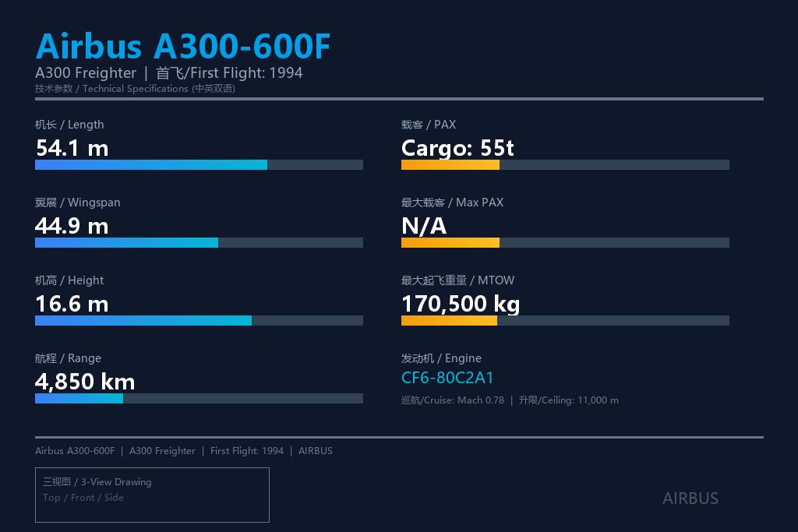
Task: Select the 16.6 m height value
Action: point(72,304)
